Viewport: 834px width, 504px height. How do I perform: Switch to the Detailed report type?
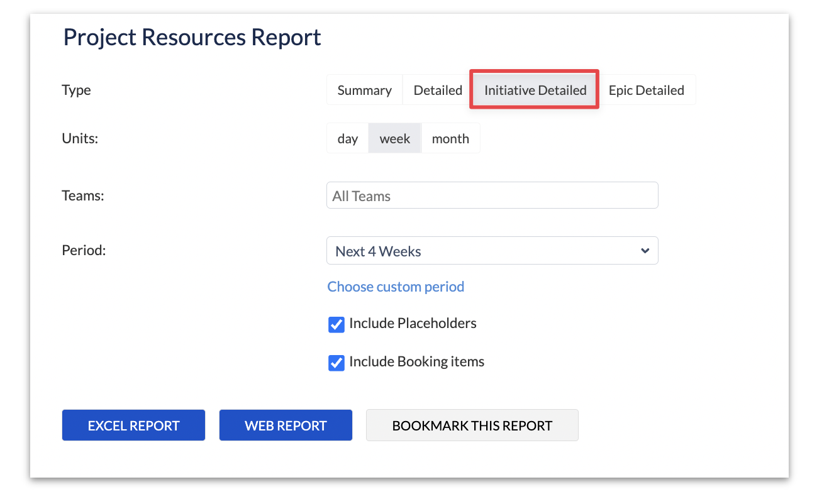point(438,90)
